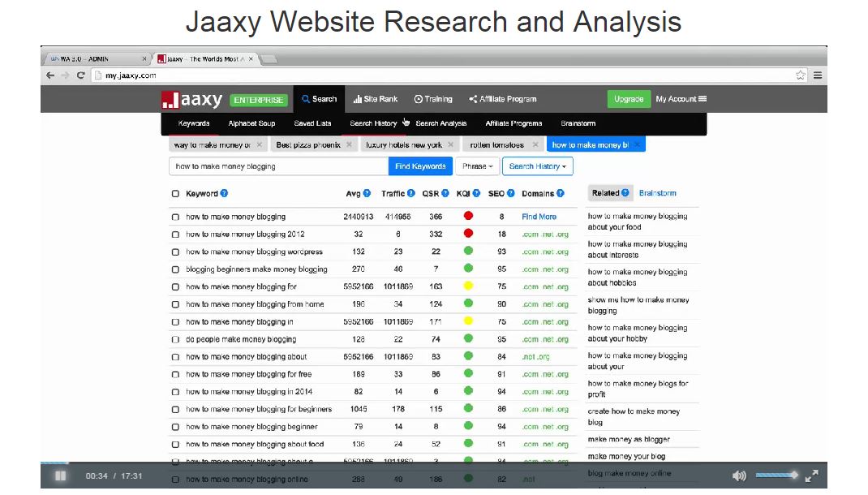Switch to the Brainstorm side tab
The image size is (868, 495).
[658, 193]
